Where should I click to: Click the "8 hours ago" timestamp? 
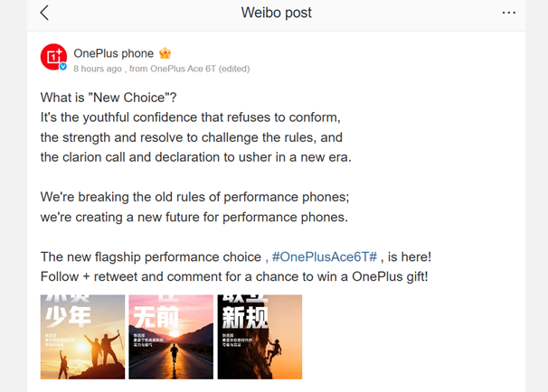click(98, 69)
